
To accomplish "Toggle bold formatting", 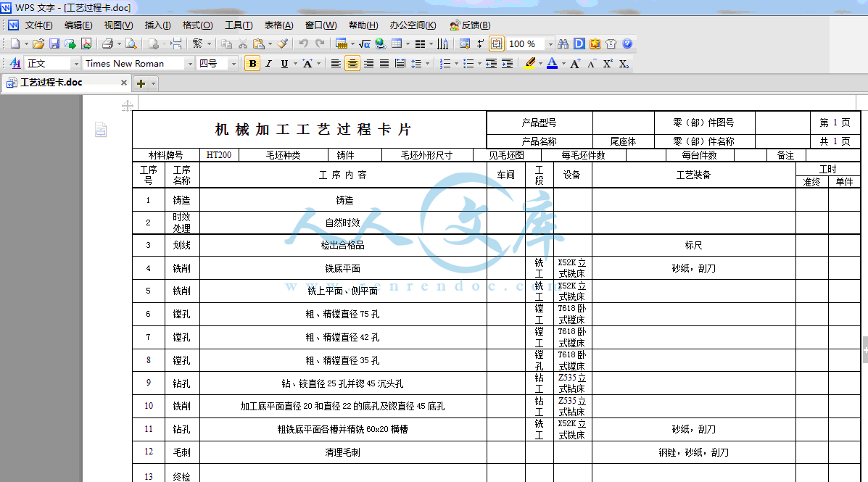I will (x=252, y=64).
